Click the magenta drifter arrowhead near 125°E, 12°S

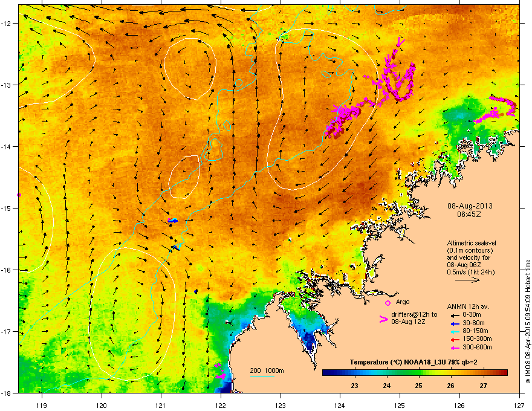(400, 42)
